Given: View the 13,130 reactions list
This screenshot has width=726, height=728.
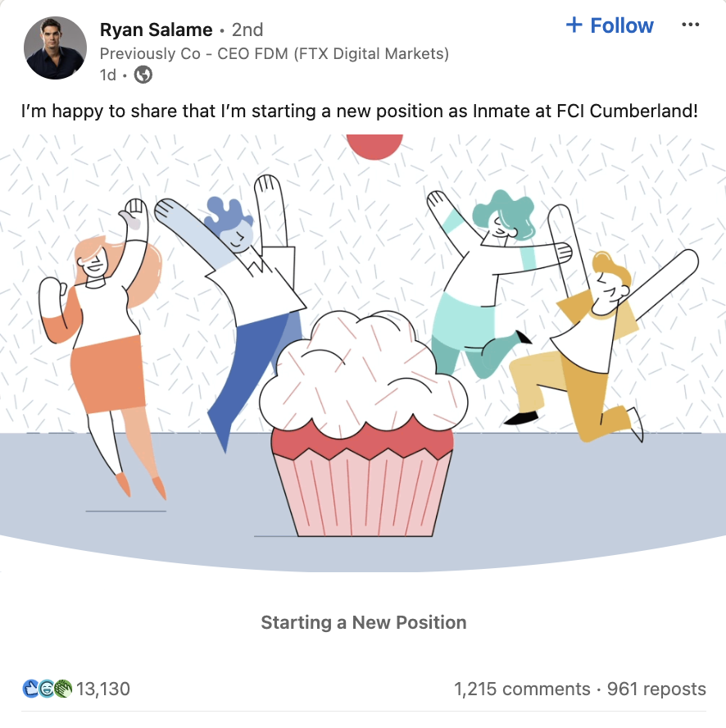Looking at the screenshot, I should (103, 689).
